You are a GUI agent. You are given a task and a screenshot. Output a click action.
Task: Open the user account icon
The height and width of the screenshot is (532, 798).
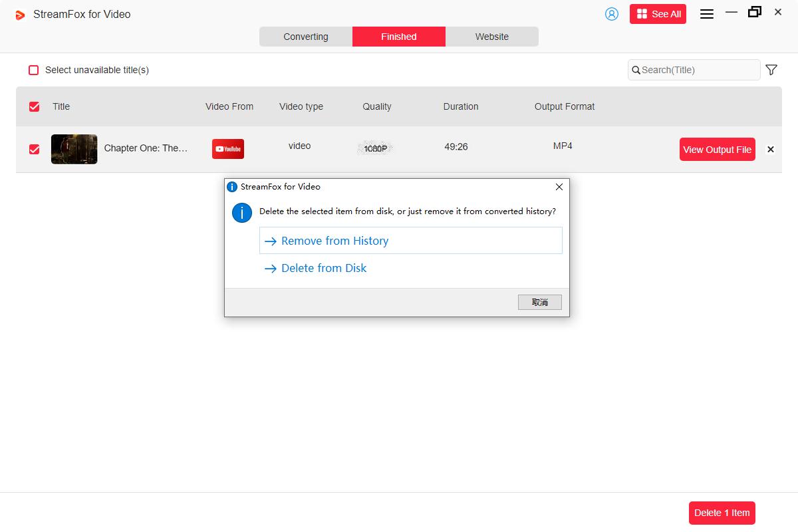(x=612, y=14)
